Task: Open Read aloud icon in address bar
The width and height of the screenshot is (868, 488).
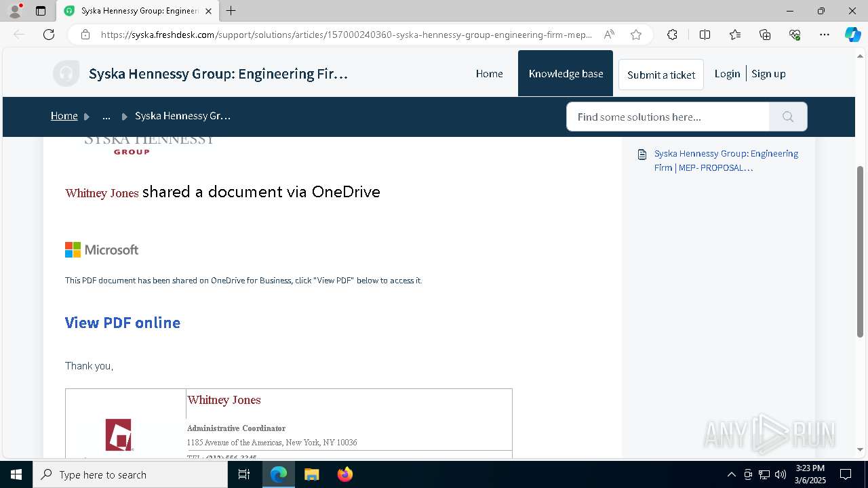Action: pos(609,35)
